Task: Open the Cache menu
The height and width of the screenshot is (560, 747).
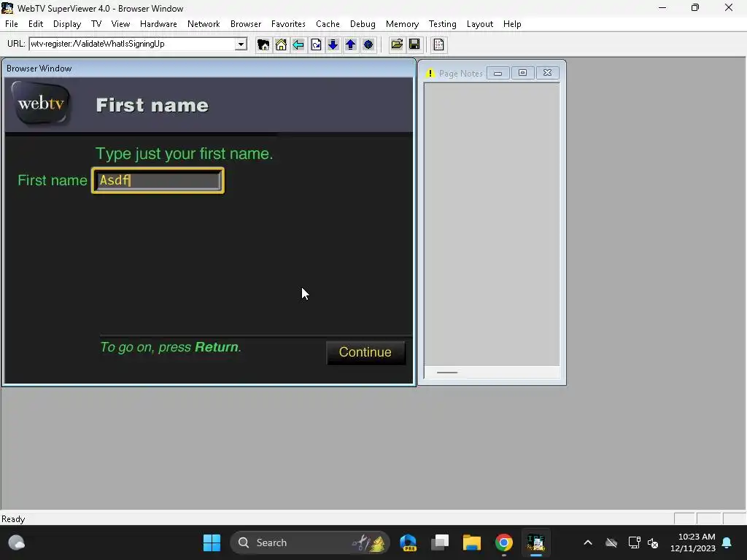Action: (328, 24)
